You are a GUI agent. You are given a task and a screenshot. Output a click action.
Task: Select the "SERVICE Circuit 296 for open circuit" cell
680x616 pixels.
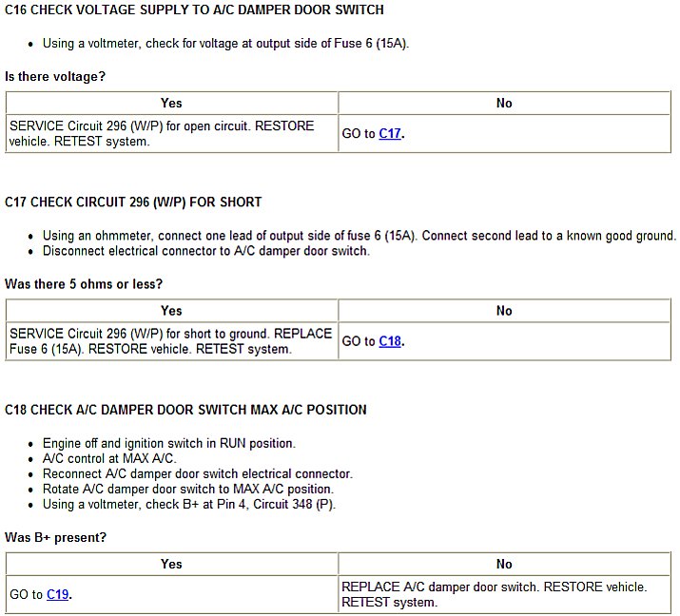(162, 134)
